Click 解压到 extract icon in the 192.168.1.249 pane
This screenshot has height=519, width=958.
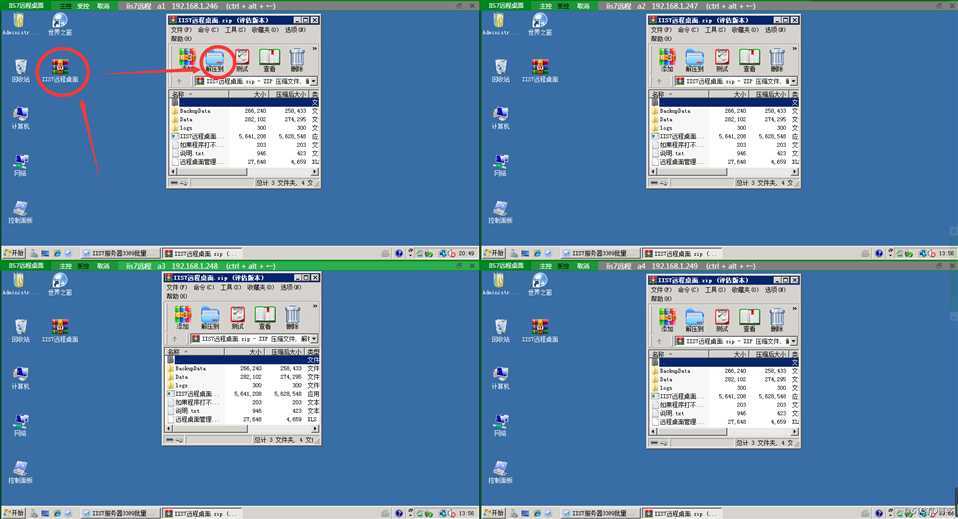pos(695,320)
